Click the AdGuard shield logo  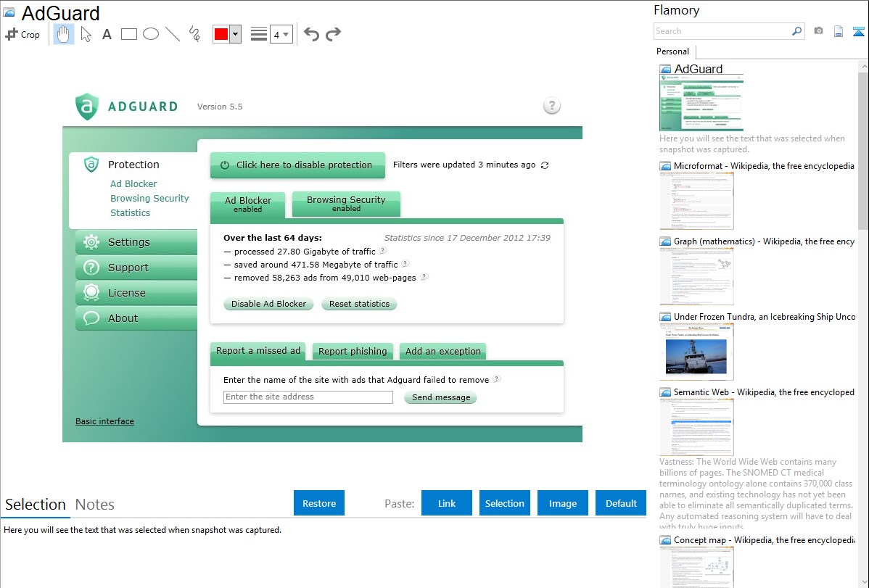click(x=87, y=106)
